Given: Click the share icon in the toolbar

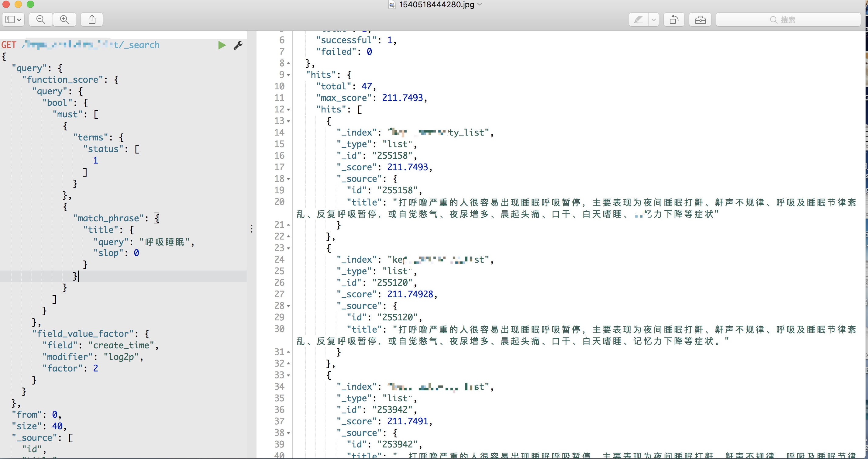Looking at the screenshot, I should point(92,19).
